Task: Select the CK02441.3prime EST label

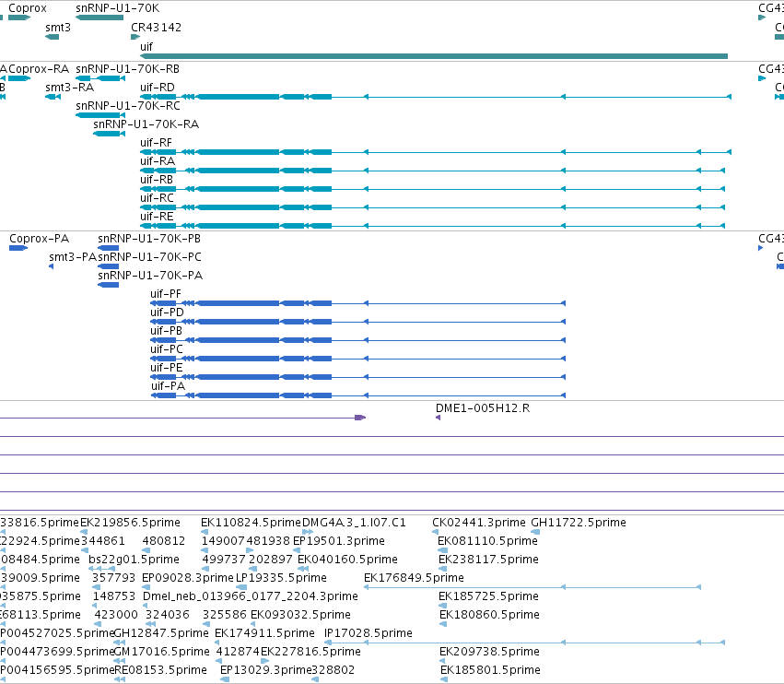Action: [478, 523]
